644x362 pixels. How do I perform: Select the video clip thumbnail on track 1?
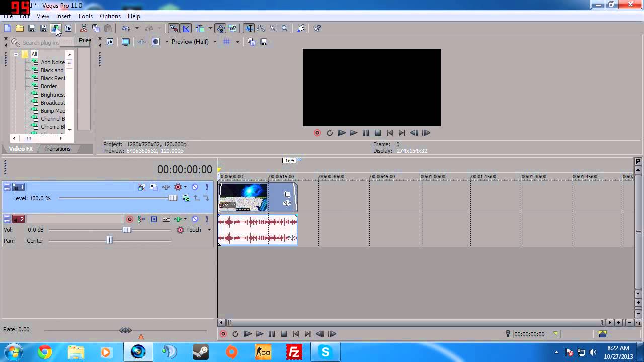244,197
